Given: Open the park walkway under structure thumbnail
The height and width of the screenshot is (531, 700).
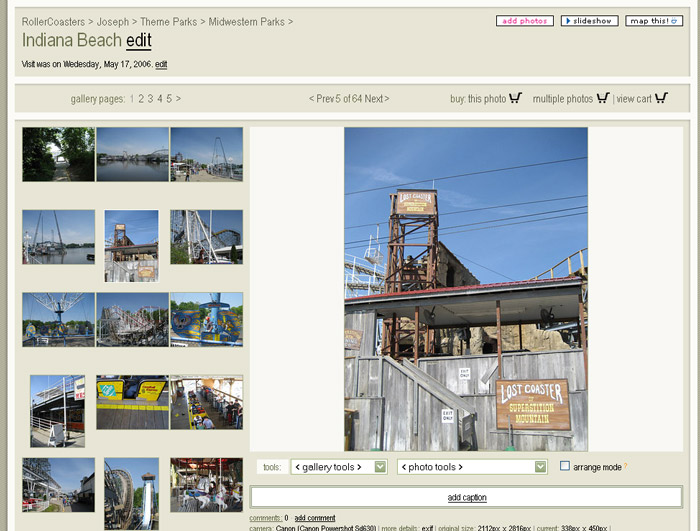Looking at the screenshot, I should tap(58, 485).
